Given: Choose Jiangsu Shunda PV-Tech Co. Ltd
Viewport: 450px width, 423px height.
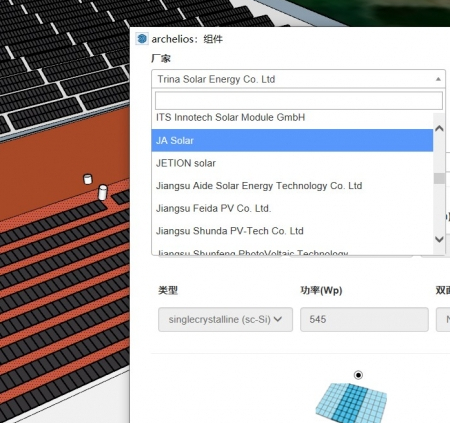Looking at the screenshot, I should pos(292,231).
